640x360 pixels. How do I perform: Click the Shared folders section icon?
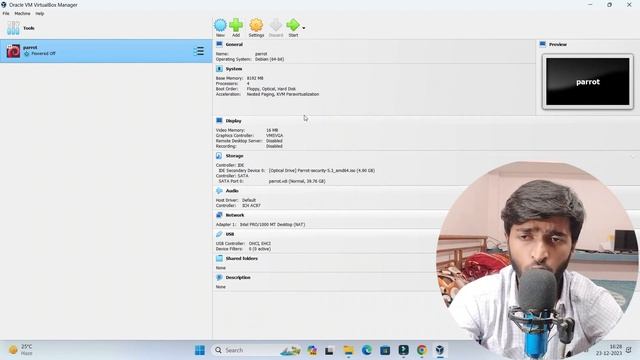(x=219, y=258)
